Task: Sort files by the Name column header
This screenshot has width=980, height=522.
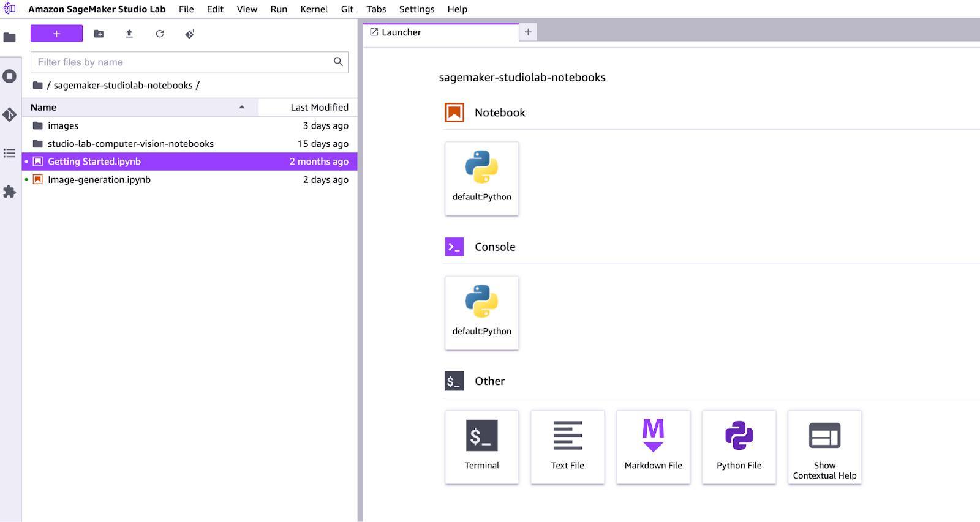Action: coord(140,107)
